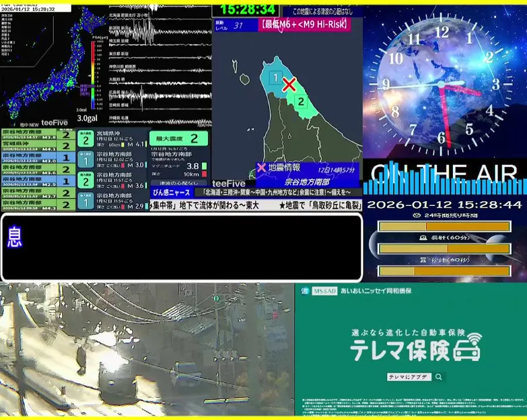Click the pink X icon beside 地震情報
Viewport: 527px width, 420px height.
pos(261,167)
